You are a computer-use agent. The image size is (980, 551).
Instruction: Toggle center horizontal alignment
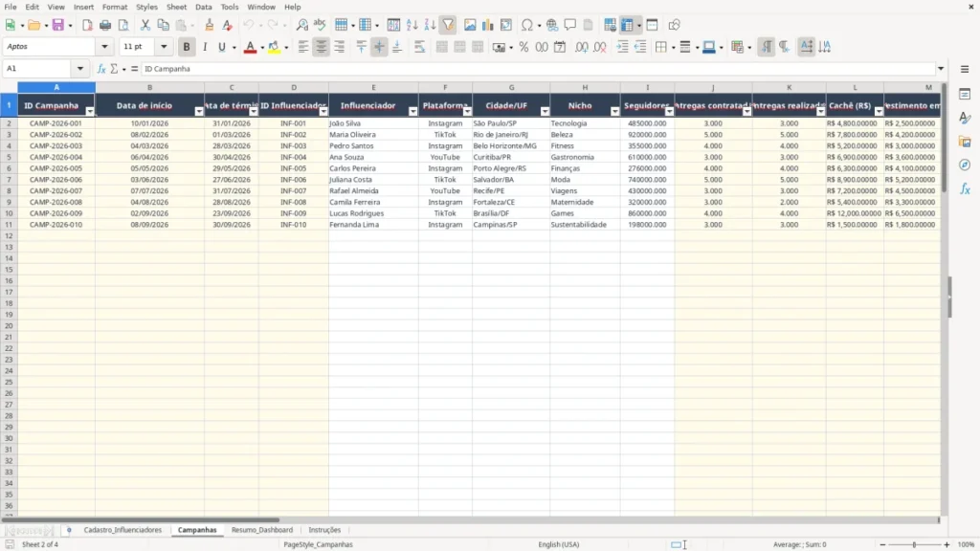322,47
